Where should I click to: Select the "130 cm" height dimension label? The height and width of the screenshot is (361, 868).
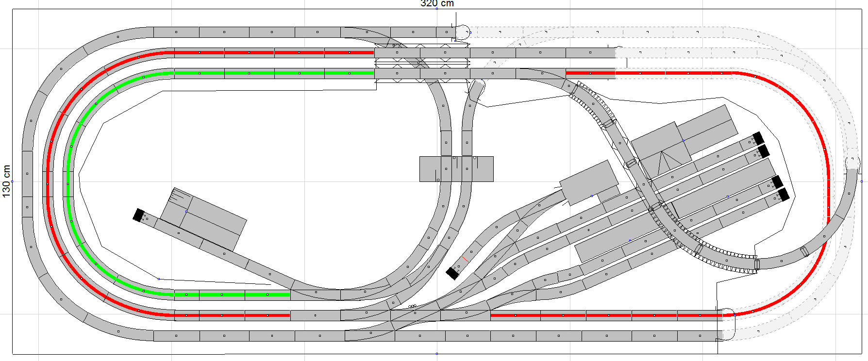6,181
